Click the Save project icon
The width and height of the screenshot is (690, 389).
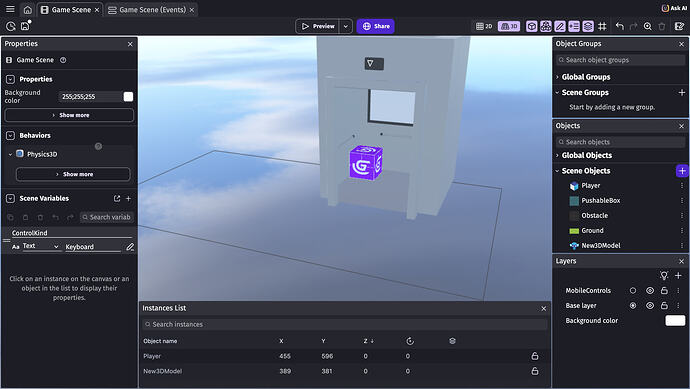coord(25,26)
